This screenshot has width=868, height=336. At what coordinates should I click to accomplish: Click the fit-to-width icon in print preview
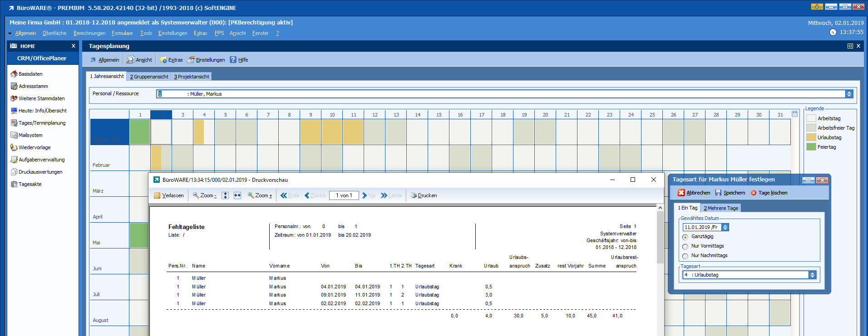237,195
